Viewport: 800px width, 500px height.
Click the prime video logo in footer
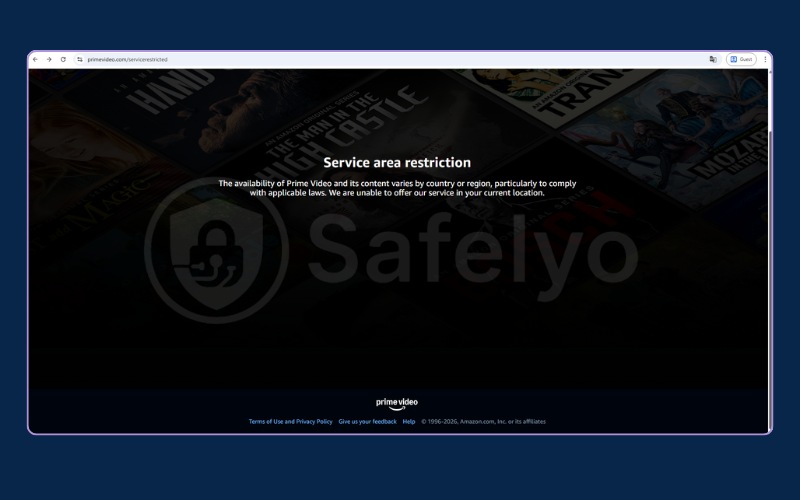tap(397, 404)
